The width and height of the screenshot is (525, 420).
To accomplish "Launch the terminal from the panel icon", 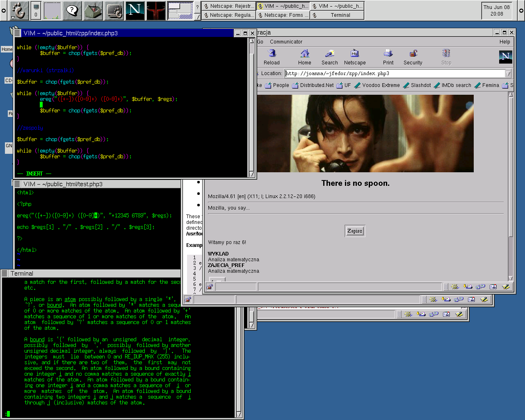I will pos(114,11).
